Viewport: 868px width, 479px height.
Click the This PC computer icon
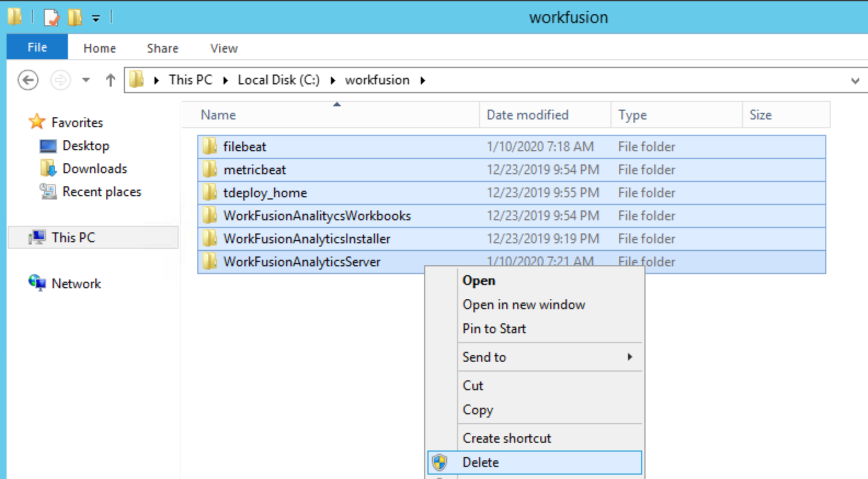coord(37,237)
